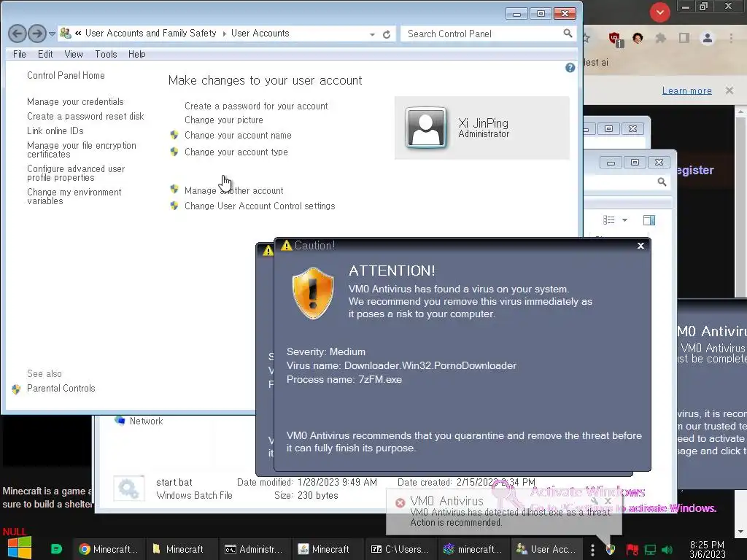Screen dimensions: 747x560
Task: Click Change User Account Control settings
Action: point(260,206)
